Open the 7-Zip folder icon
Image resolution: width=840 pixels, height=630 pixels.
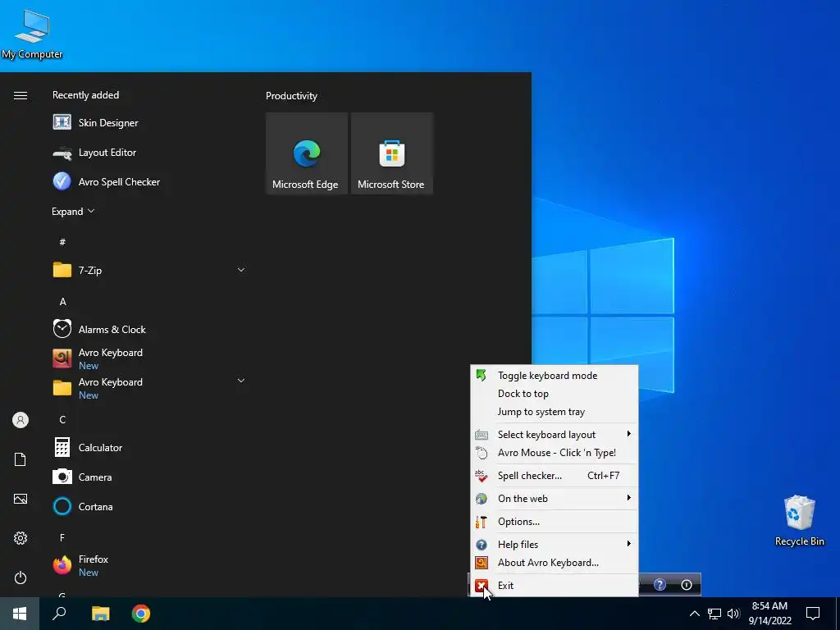(62, 270)
